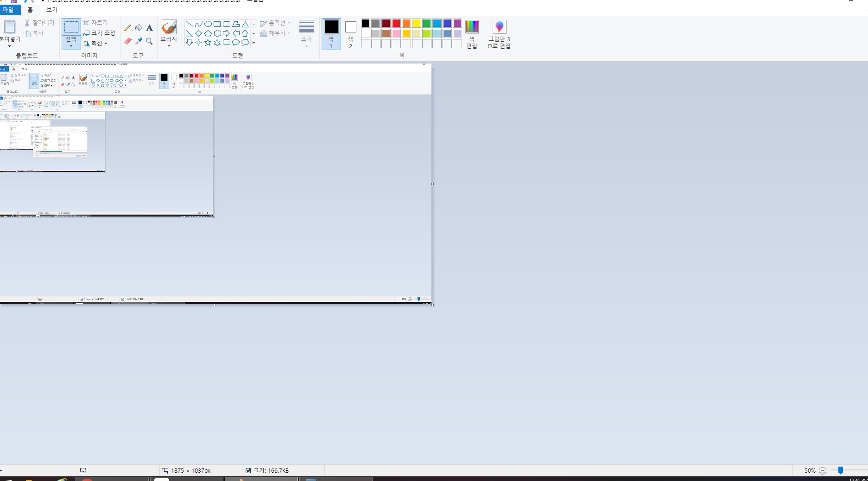868x481 pixels.
Task: Choose the Diamond shape
Action: [x=198, y=33]
